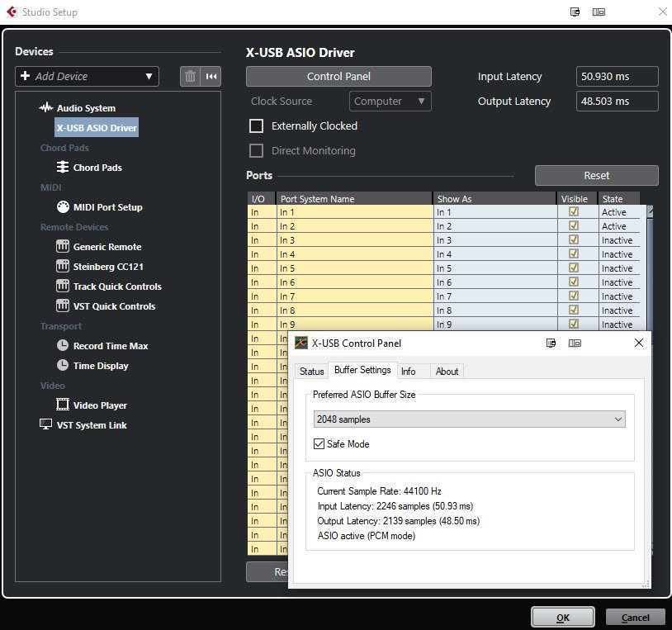Click partially hidden Reset button below Ports table
The width and height of the screenshot is (672, 630).
point(267,571)
